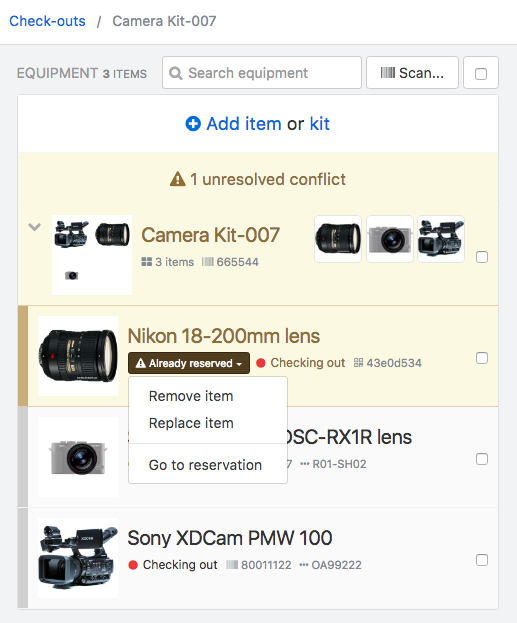Toggle the Already reserved dropdown
Screen dimensions: 517x623
click(x=189, y=363)
